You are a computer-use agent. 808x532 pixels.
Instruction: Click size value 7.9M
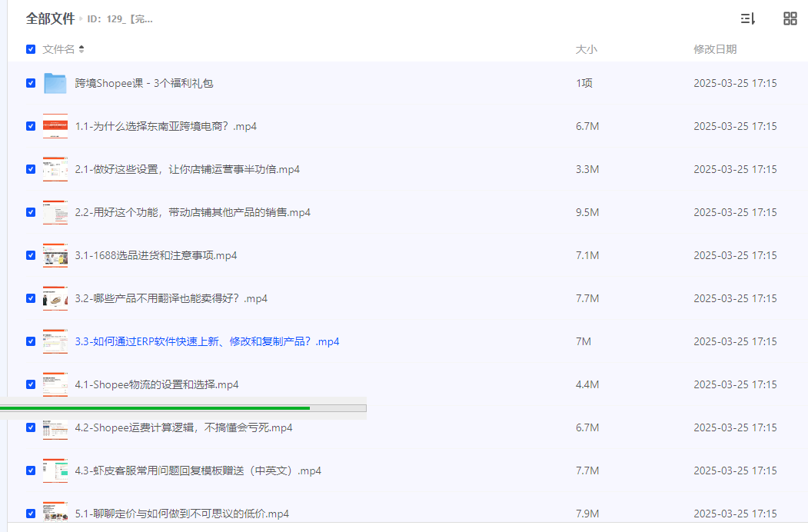587,514
